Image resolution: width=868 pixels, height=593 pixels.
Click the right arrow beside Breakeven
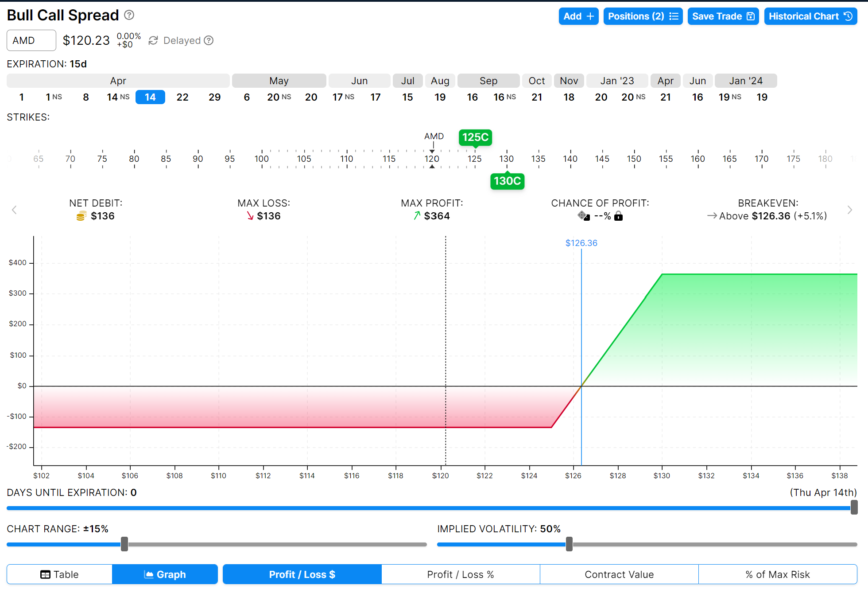pos(849,210)
